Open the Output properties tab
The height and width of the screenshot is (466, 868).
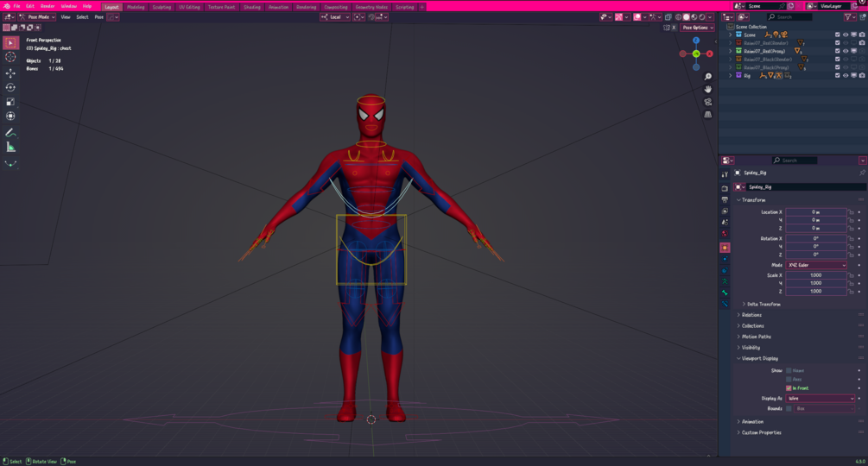(x=725, y=199)
